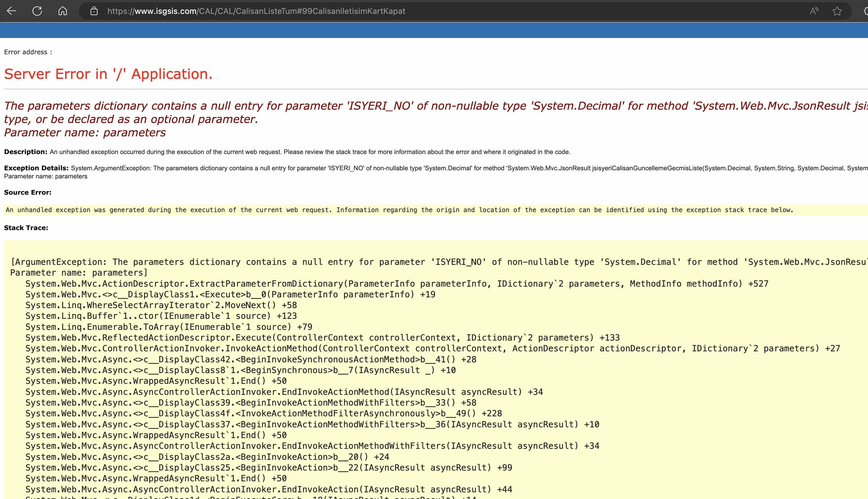Click the italic ISYERI_NO null entry message
The height and width of the screenshot is (499, 868).
click(343, 106)
